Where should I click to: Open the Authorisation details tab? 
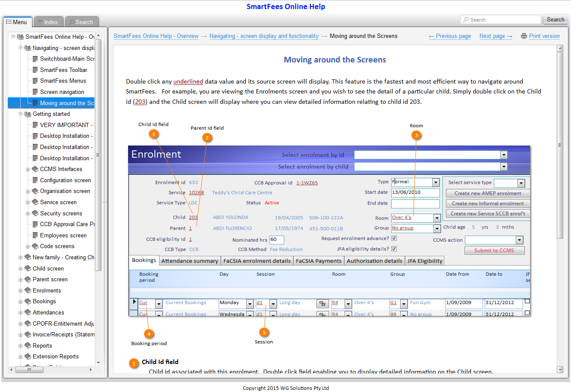(374, 261)
